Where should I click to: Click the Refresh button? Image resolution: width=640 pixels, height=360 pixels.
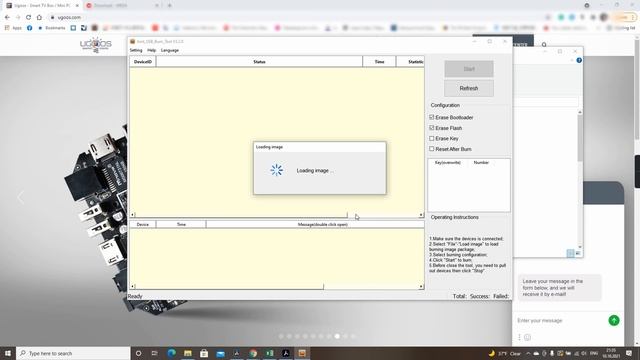tap(469, 88)
